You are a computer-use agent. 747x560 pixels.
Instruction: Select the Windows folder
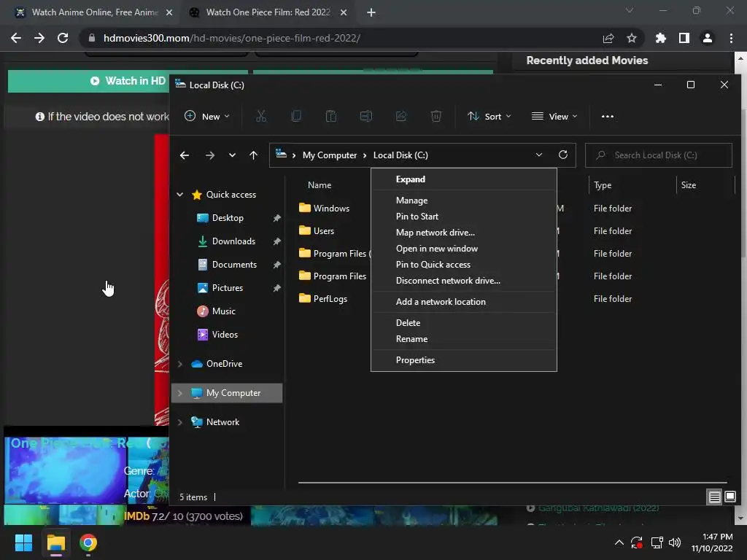324,208
